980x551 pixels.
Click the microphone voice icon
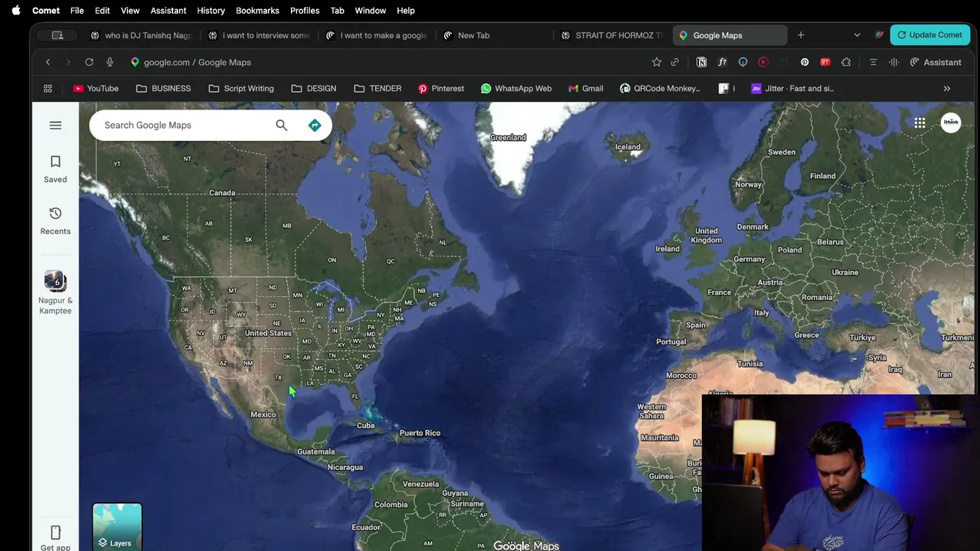[x=109, y=62]
